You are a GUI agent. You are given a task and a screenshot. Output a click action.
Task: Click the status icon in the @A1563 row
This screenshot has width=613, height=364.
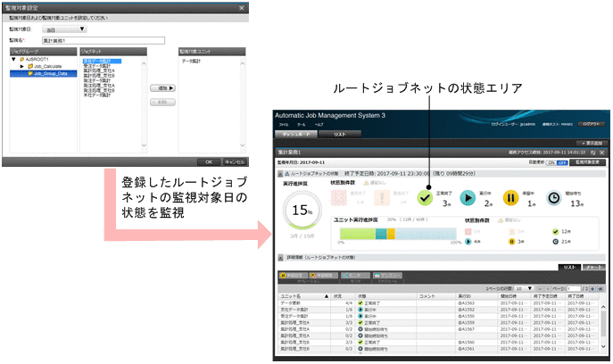pos(360,303)
